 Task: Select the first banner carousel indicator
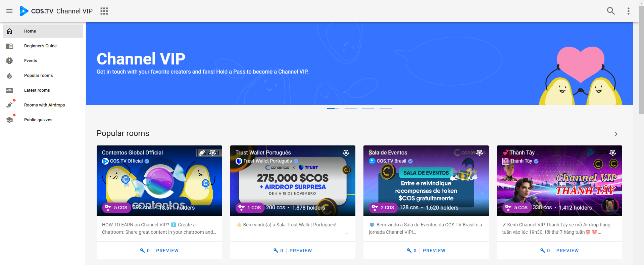333,108
